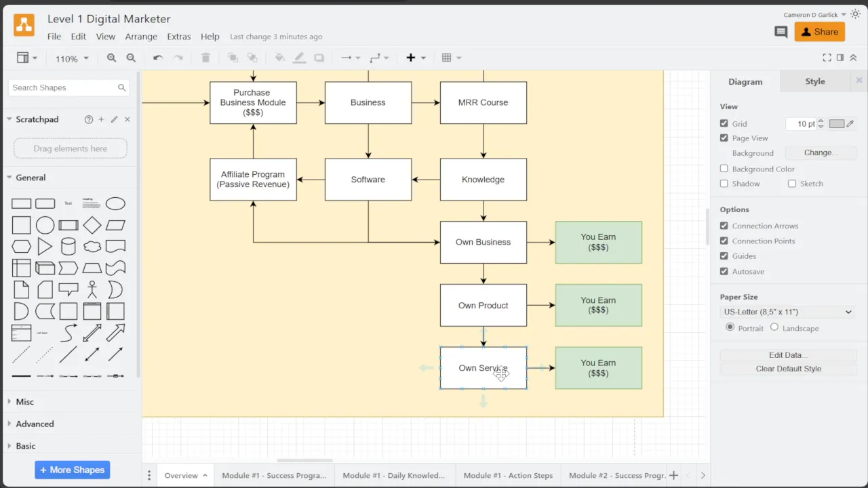
Task: Enable the Sketch checkbox
Action: (792, 184)
